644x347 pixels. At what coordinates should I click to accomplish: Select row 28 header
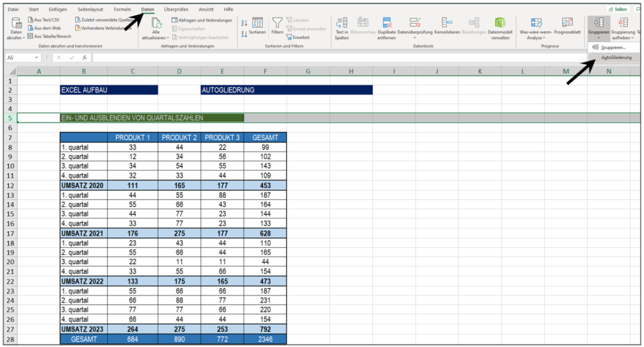pos(10,339)
